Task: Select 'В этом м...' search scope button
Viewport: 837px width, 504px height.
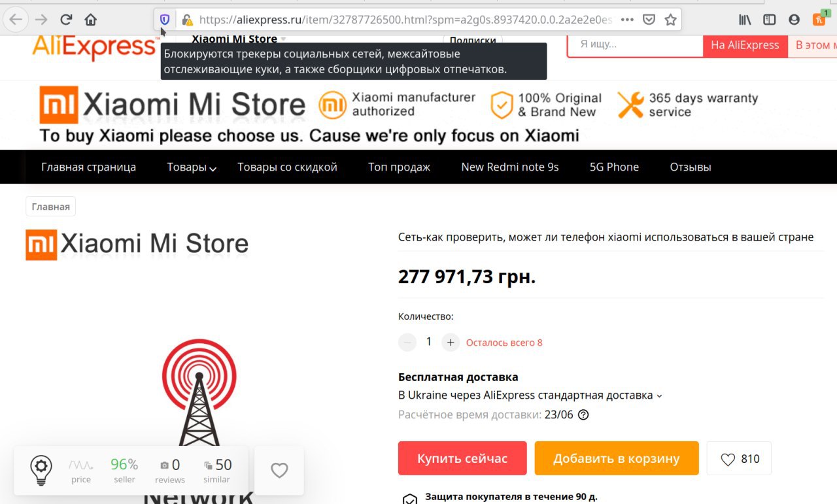Action: coord(813,45)
